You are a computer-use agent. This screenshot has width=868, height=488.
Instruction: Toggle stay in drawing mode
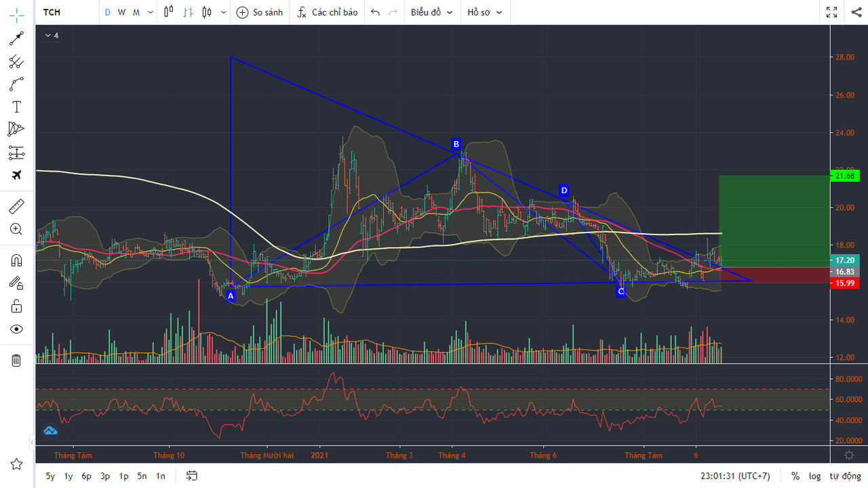click(x=16, y=283)
